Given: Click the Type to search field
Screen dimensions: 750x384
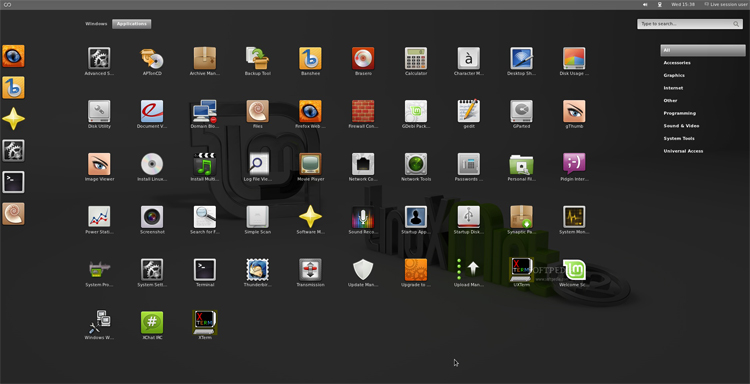Looking at the screenshot, I should tap(690, 24).
